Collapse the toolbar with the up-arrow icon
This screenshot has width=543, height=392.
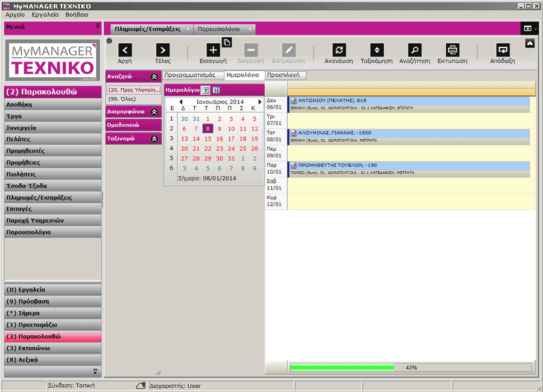pos(530,43)
